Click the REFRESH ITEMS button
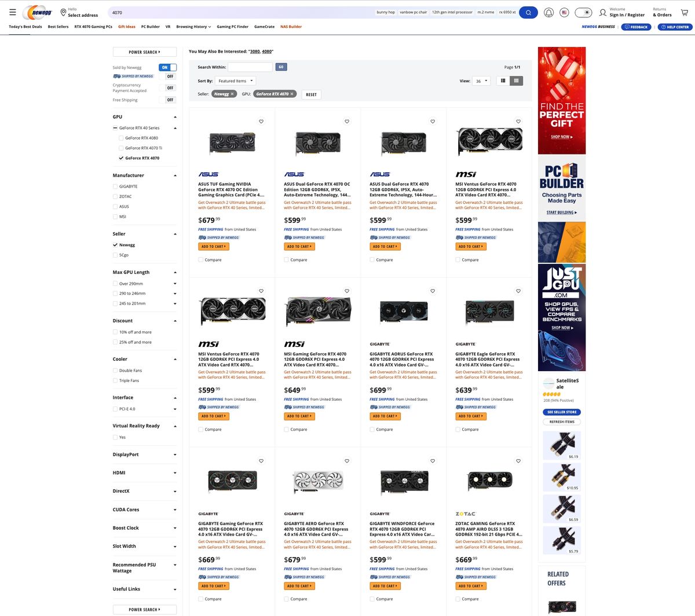Screen dimensions: 695x616 tap(562, 422)
